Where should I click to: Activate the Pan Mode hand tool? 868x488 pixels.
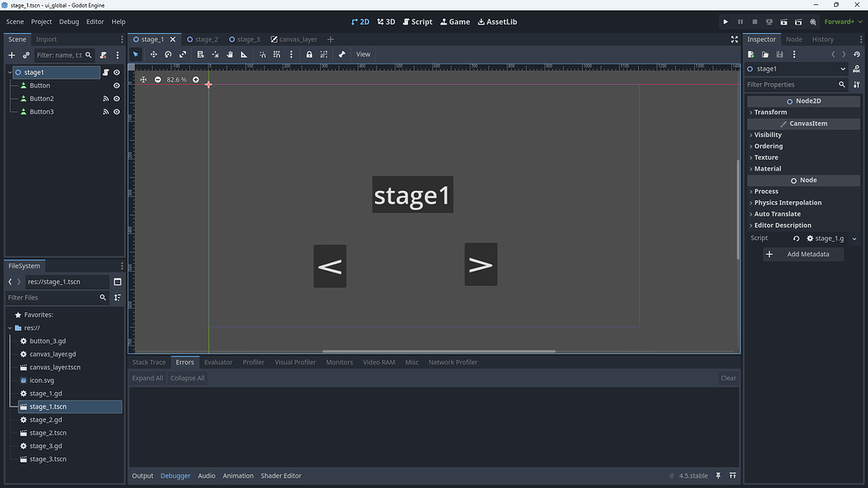230,54
